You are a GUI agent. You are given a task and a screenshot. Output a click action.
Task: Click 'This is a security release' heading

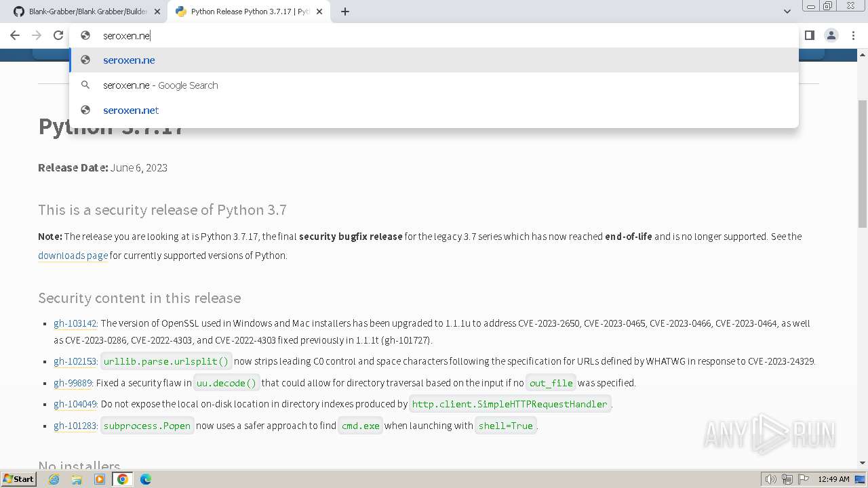pos(162,210)
